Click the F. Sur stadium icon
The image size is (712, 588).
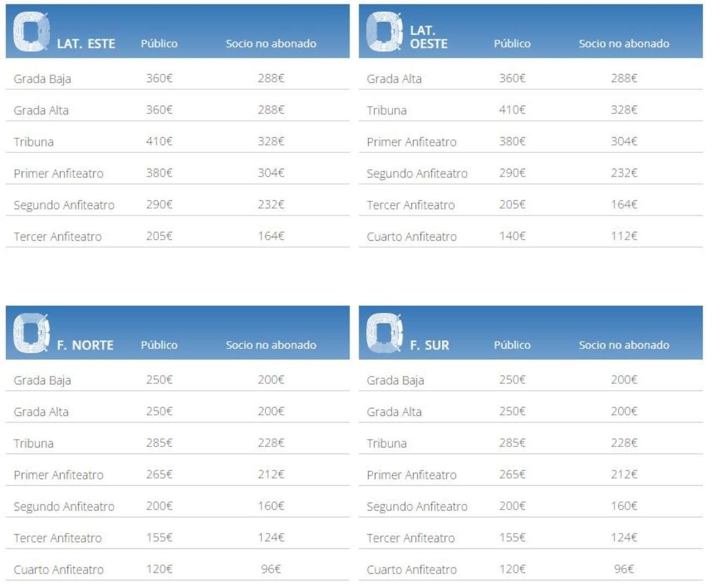point(384,333)
